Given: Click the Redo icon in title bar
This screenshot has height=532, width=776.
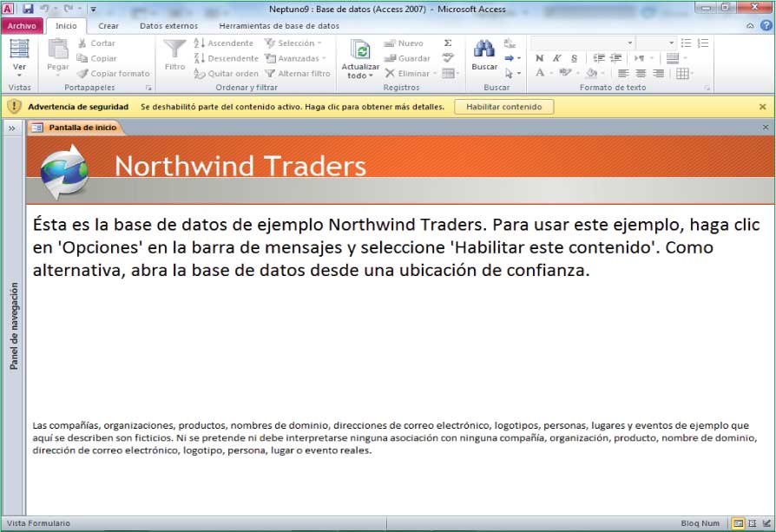Looking at the screenshot, I should [69, 9].
